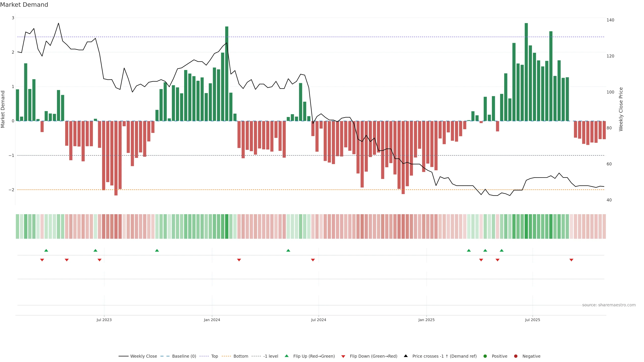Click the black Price crosses -1 legend triangle
This screenshot has width=644, height=362.
(x=406, y=356)
